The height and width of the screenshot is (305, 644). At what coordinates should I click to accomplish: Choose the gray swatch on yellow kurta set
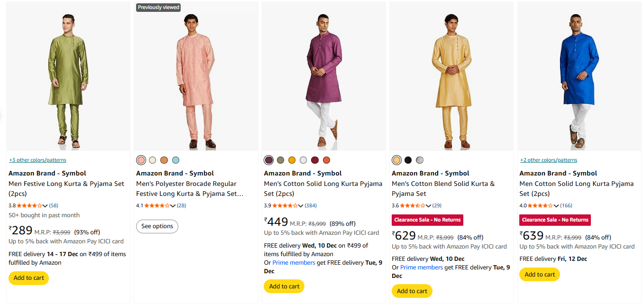click(x=419, y=160)
